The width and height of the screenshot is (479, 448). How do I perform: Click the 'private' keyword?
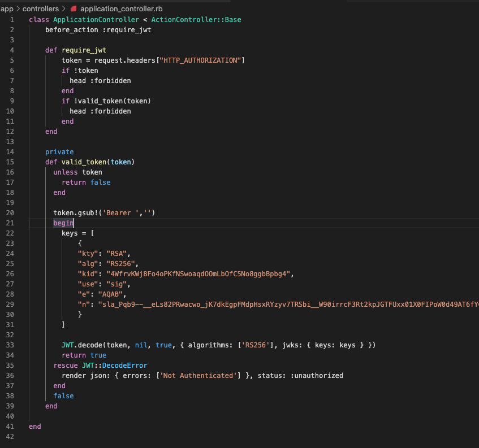59,152
